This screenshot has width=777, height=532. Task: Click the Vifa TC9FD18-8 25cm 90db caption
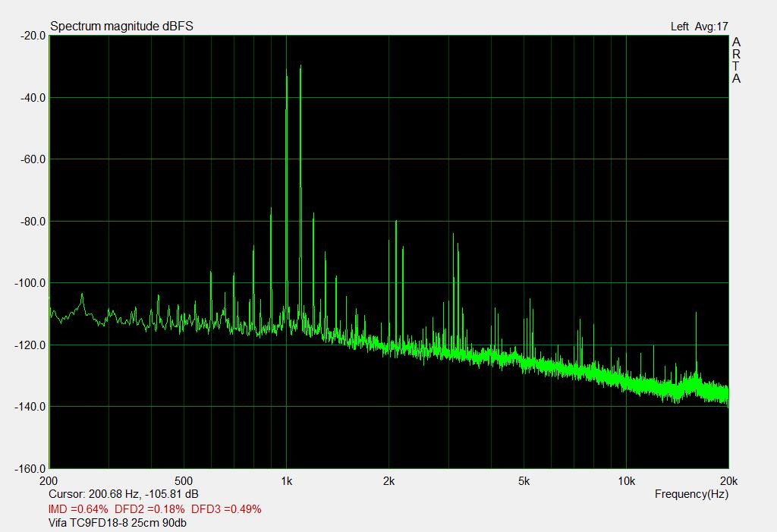click(118, 523)
